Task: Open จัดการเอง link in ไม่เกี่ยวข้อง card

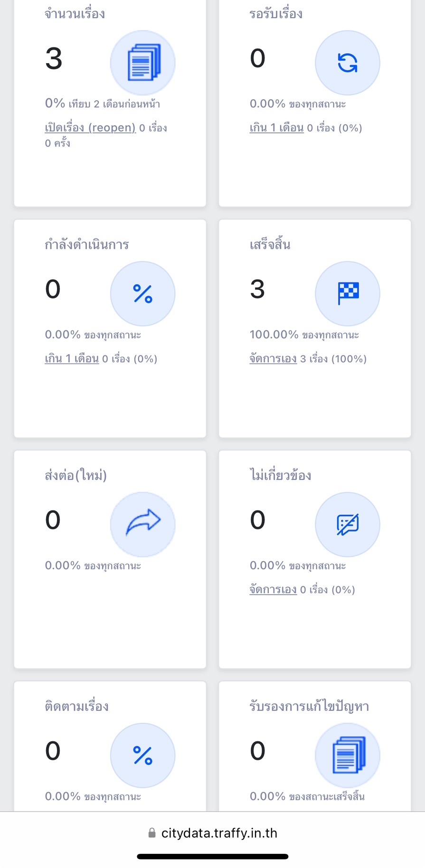Action: pyautogui.click(x=273, y=589)
